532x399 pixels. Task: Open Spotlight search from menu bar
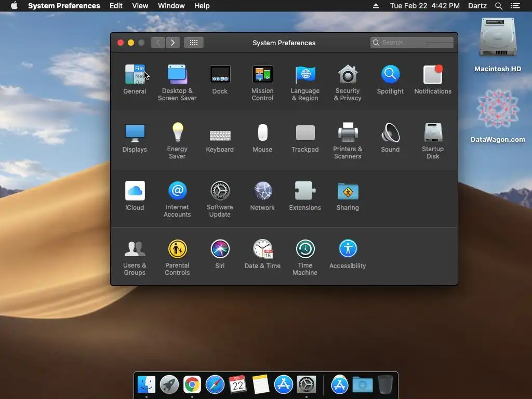498,6
